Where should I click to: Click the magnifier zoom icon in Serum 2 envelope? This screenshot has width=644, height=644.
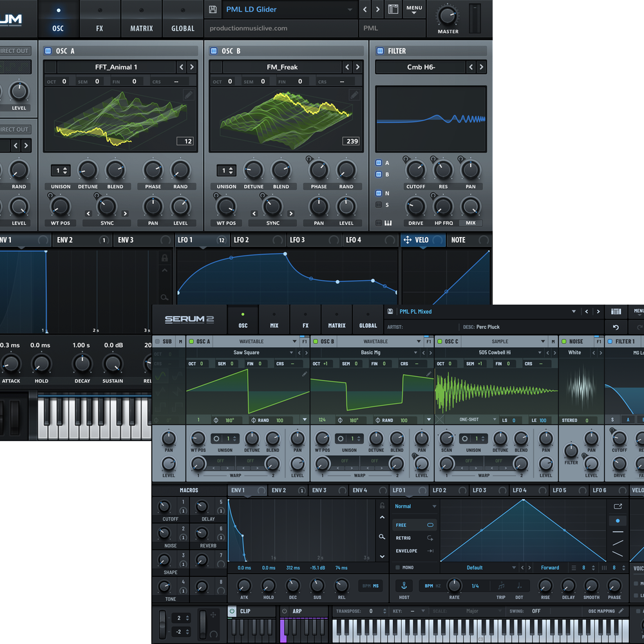[382, 536]
